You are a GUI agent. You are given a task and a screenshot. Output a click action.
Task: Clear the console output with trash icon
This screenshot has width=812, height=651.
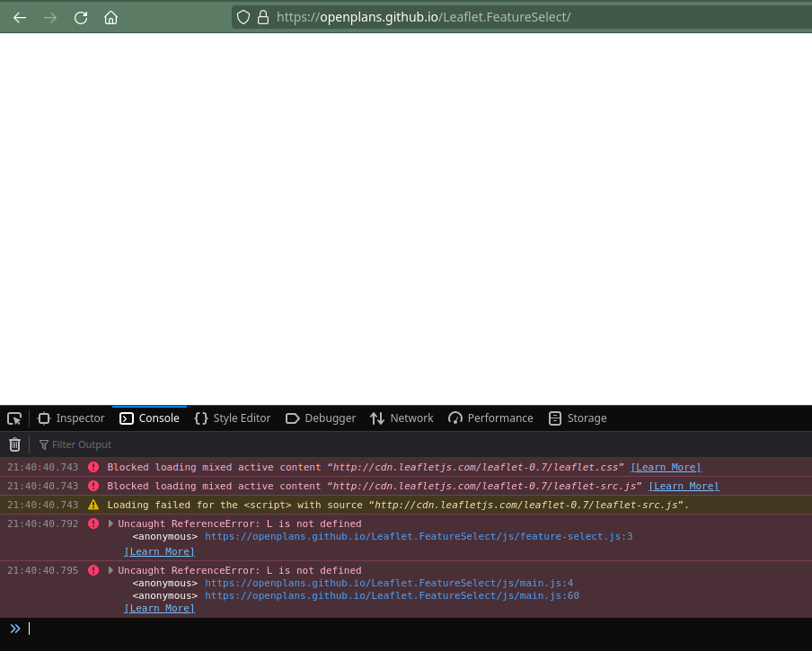14,444
